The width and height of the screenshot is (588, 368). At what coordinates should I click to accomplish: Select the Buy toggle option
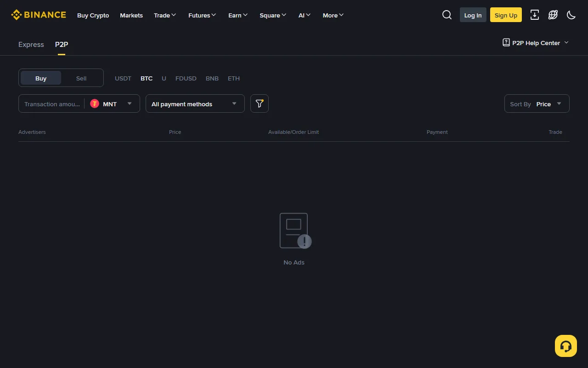[x=41, y=78]
